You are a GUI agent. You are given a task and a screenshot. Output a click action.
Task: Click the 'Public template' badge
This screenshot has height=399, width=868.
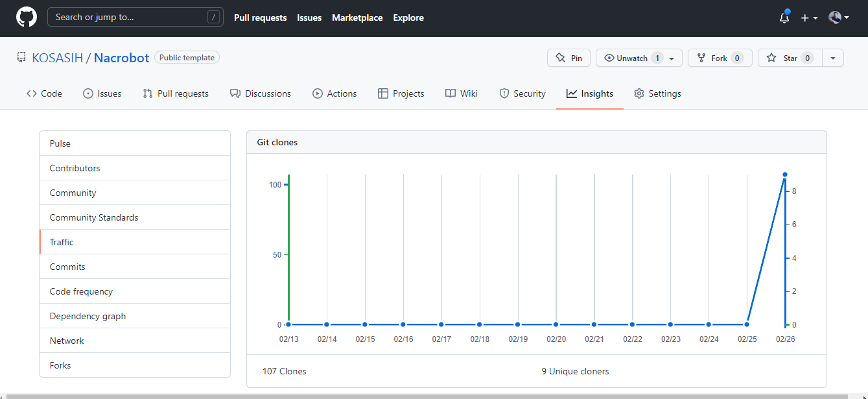[x=187, y=58]
